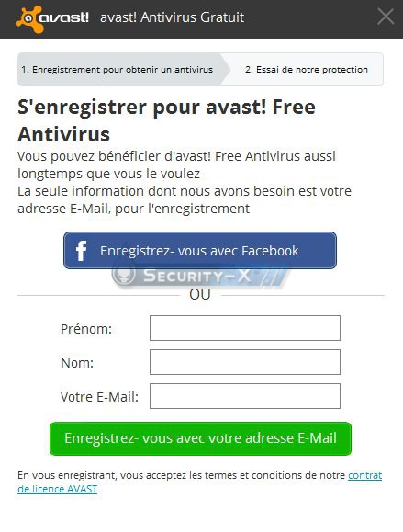Image resolution: width=403 pixels, height=532 pixels.
Task: Click the 'Votre E-Mail:' label
Action: (100, 397)
